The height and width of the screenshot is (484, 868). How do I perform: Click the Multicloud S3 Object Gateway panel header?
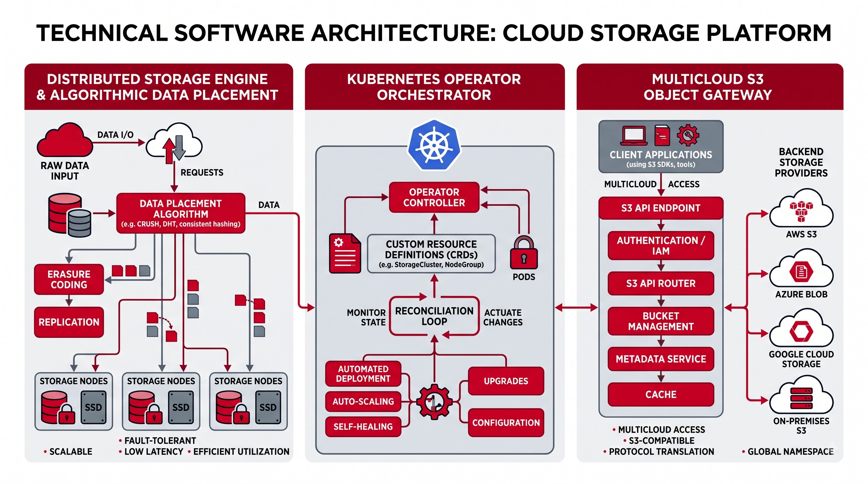point(710,87)
